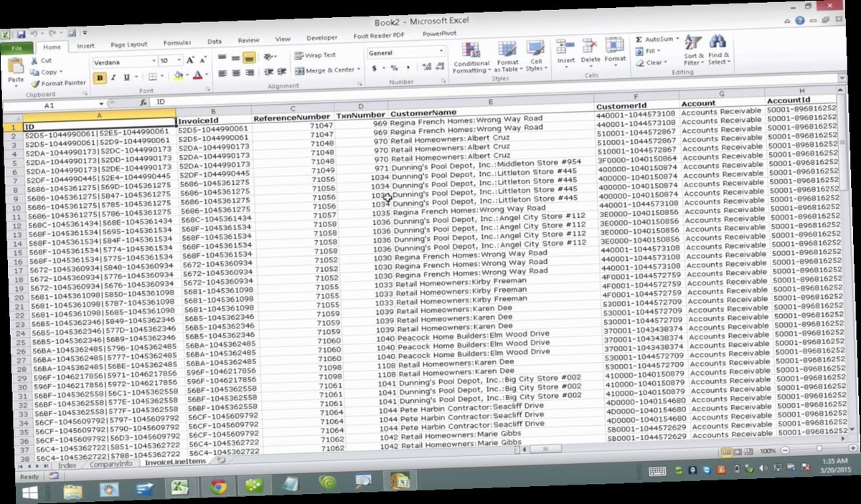Click the Borders grid icon
This screenshot has width=861, height=504.
click(152, 77)
